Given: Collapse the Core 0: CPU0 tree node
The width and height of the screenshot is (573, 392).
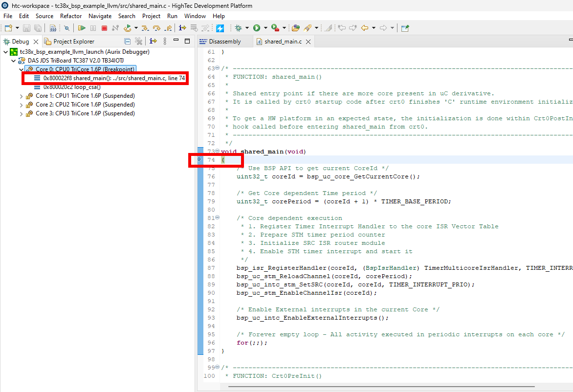Looking at the screenshot, I should [x=21, y=69].
